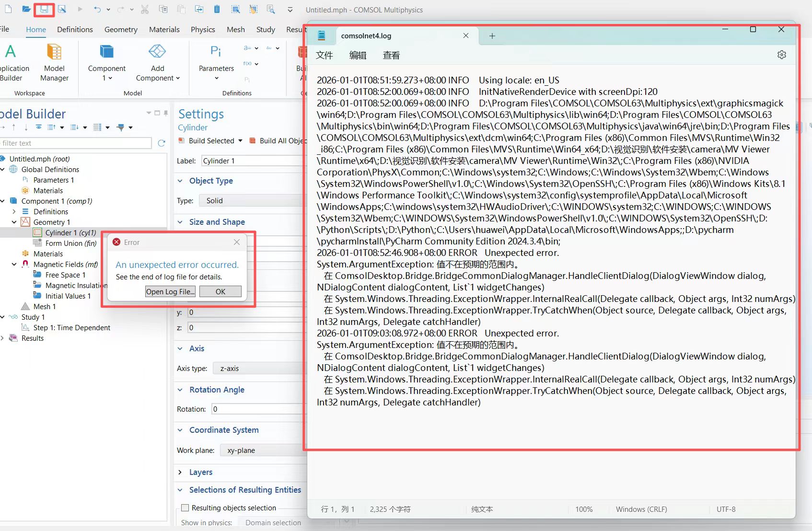Image resolution: width=812 pixels, height=531 pixels.
Task: Switch to the Geometry ribbon tab
Action: pyautogui.click(x=121, y=29)
